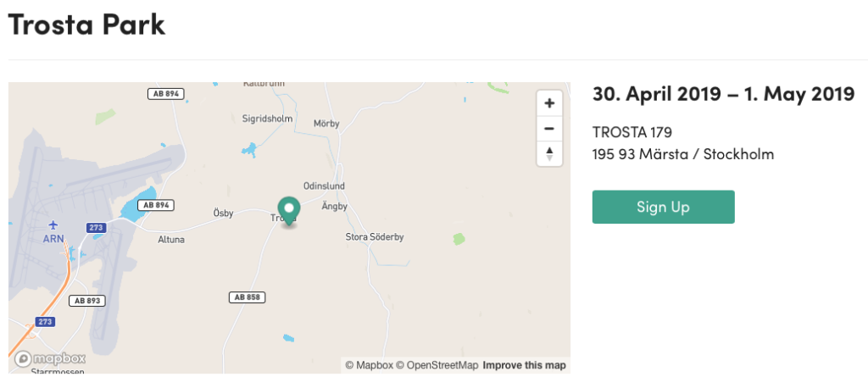Click the Odinslund place label

point(324,186)
